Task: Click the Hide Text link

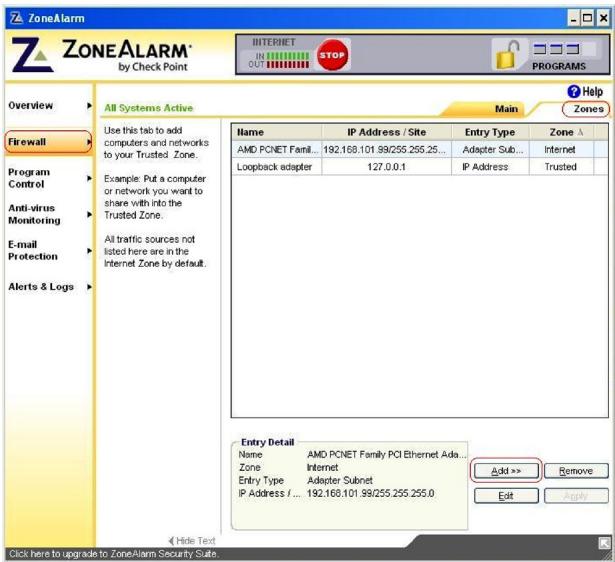Action: pyautogui.click(x=192, y=541)
